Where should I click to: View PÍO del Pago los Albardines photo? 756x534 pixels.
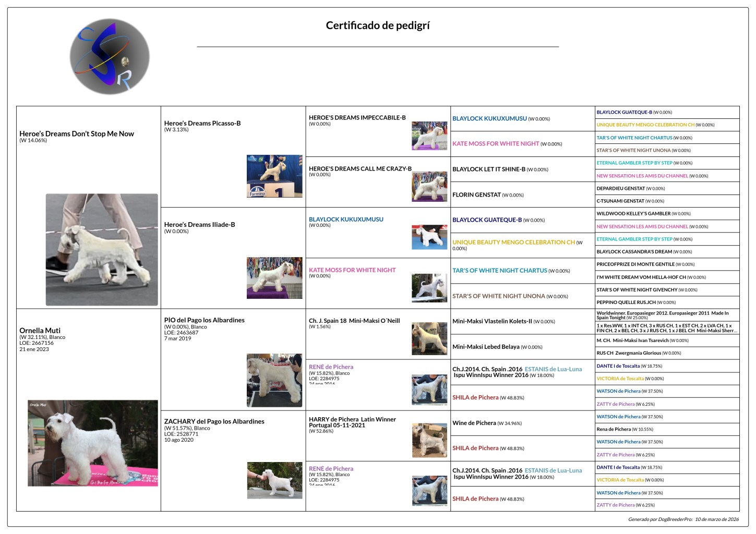click(274, 380)
